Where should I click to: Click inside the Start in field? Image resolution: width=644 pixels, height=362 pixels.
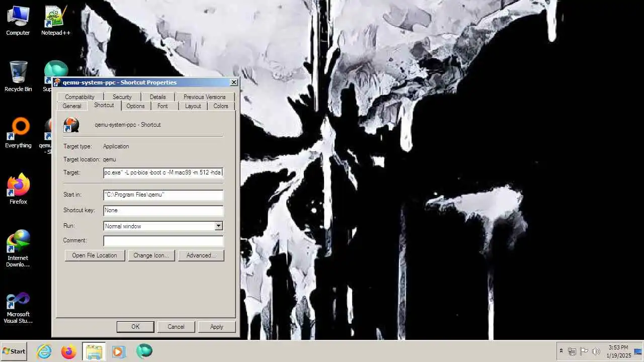point(163,195)
